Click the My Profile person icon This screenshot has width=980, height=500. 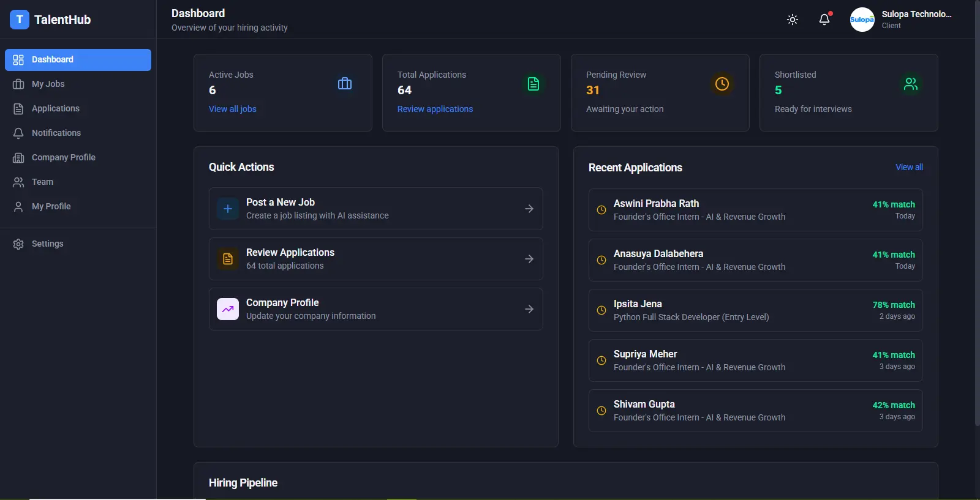pyautogui.click(x=18, y=207)
